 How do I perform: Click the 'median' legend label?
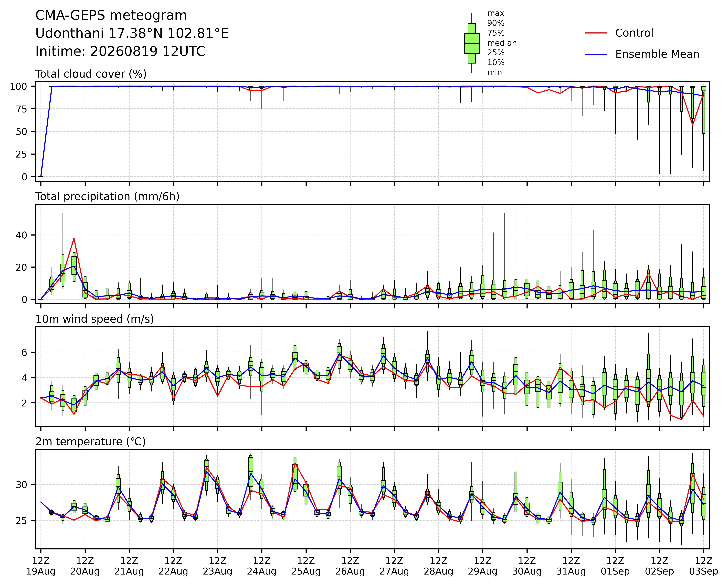[x=502, y=43]
